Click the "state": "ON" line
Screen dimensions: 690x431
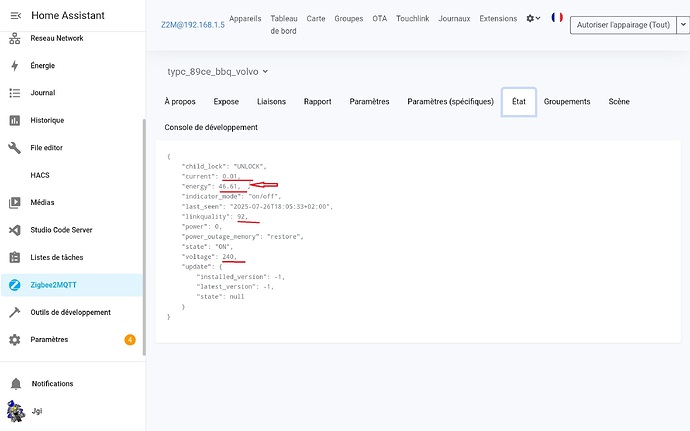click(x=207, y=247)
